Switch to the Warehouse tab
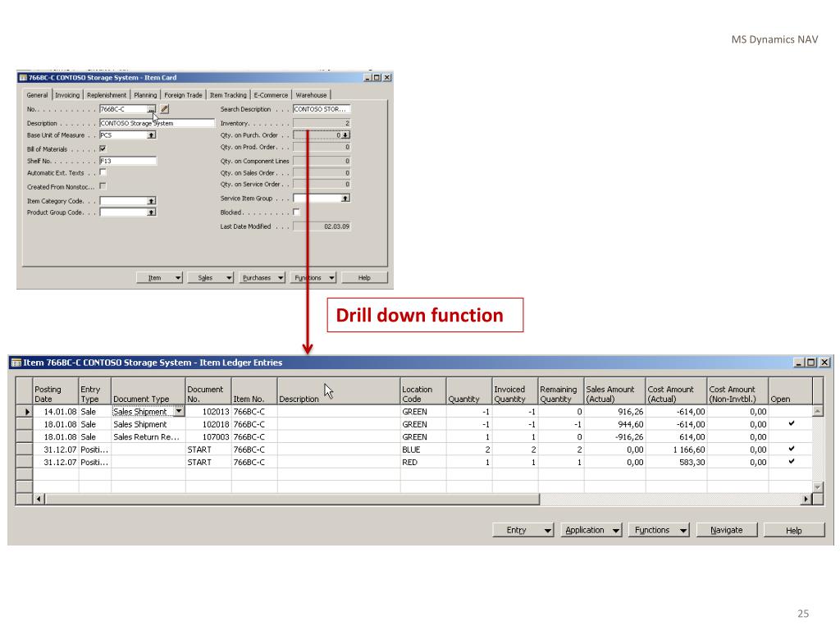 coord(311,95)
